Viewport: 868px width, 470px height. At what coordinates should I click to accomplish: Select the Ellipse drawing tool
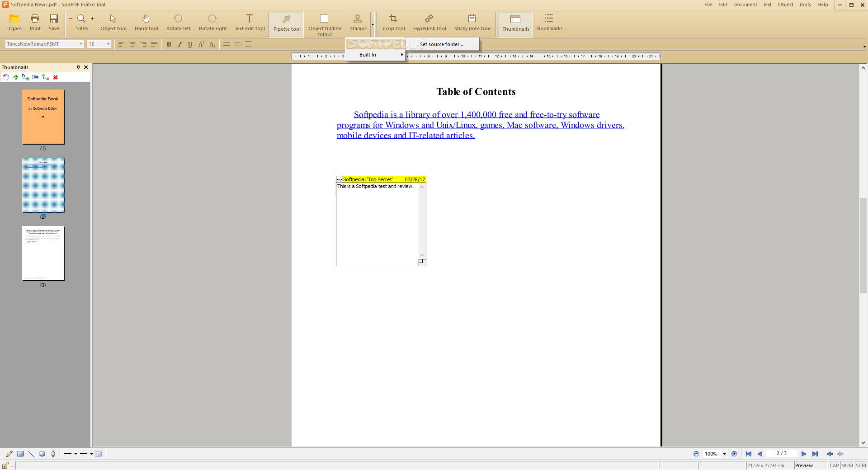(x=42, y=454)
